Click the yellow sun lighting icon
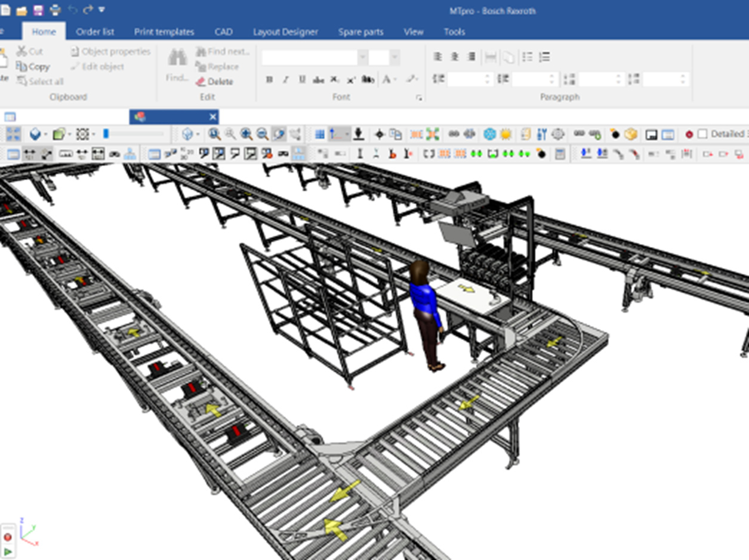 pos(506,134)
